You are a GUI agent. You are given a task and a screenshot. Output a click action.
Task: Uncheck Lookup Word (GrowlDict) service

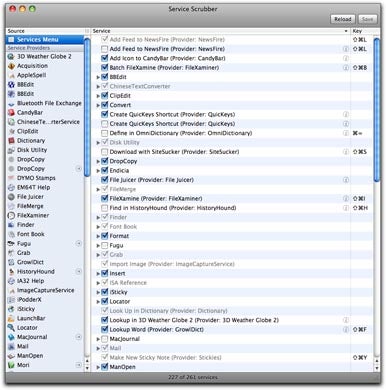click(x=104, y=329)
